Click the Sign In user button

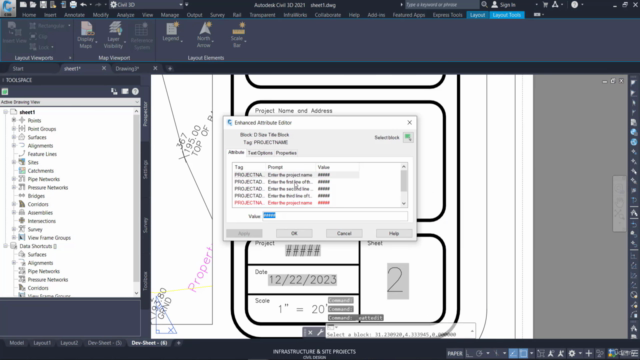(503, 5)
